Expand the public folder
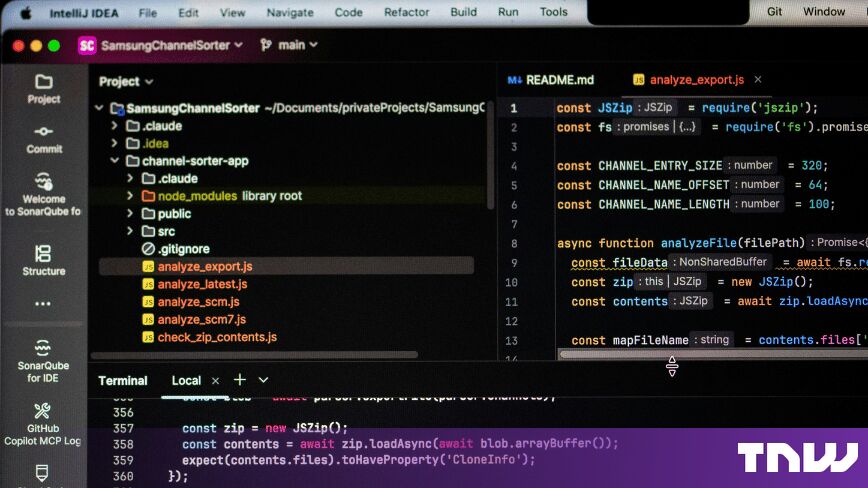868x488 pixels. coord(130,214)
